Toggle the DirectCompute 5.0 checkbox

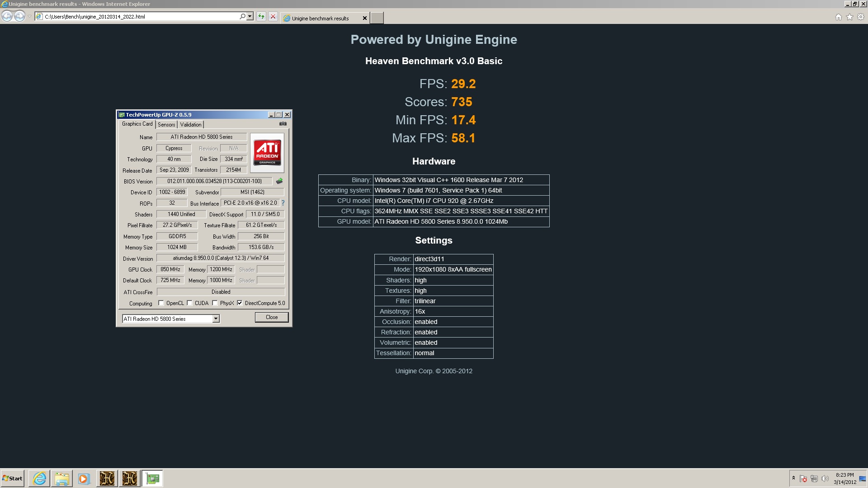[240, 303]
